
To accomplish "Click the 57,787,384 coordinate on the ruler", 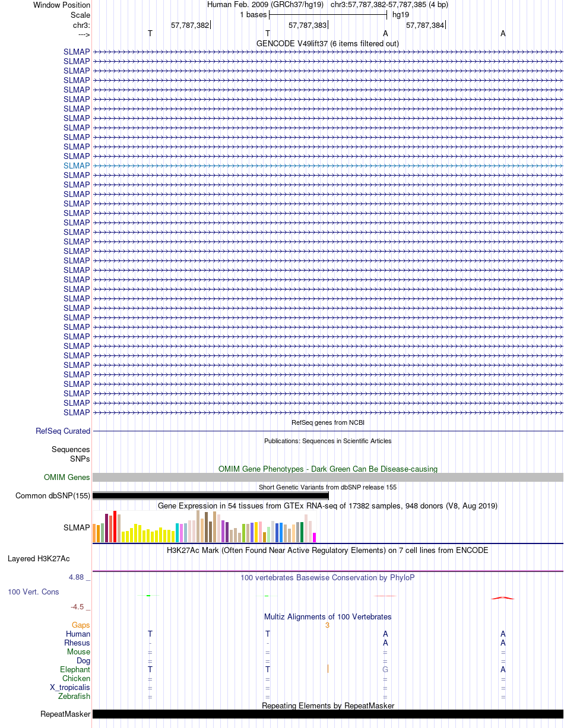I will pos(425,26).
